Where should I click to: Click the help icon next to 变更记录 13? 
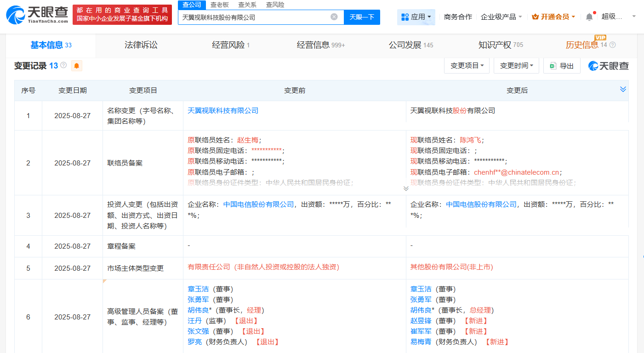tap(63, 65)
